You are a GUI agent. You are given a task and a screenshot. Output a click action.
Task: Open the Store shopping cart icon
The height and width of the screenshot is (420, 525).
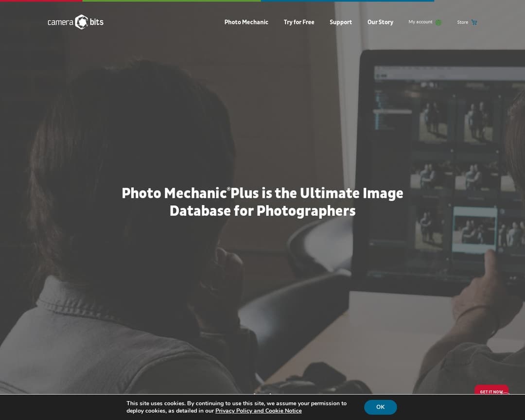coord(474,22)
